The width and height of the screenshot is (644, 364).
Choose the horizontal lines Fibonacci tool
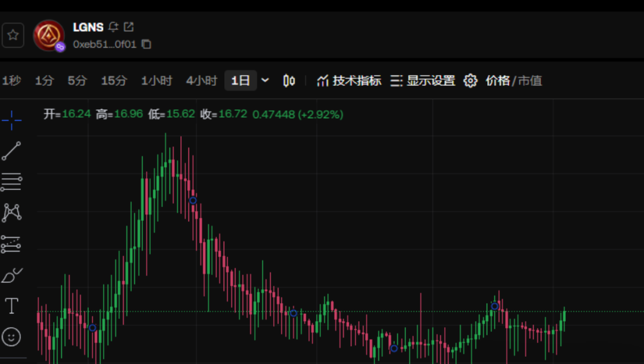(x=11, y=182)
